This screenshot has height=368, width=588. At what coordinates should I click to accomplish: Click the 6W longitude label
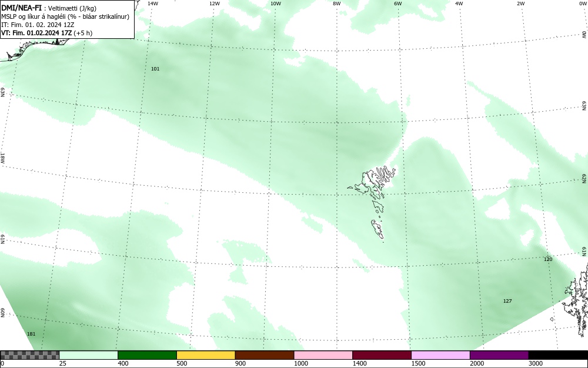398,4
